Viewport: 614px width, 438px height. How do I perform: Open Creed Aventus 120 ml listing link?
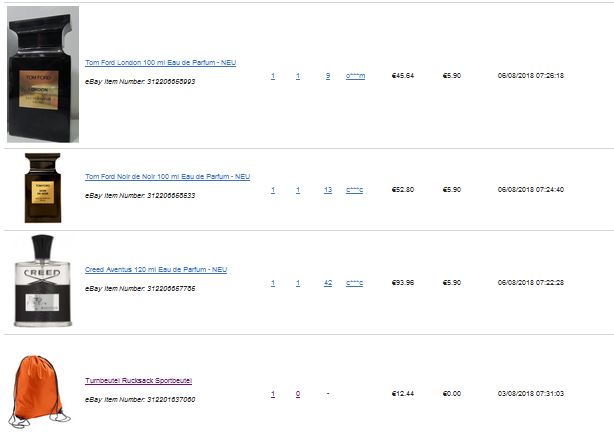(156, 270)
